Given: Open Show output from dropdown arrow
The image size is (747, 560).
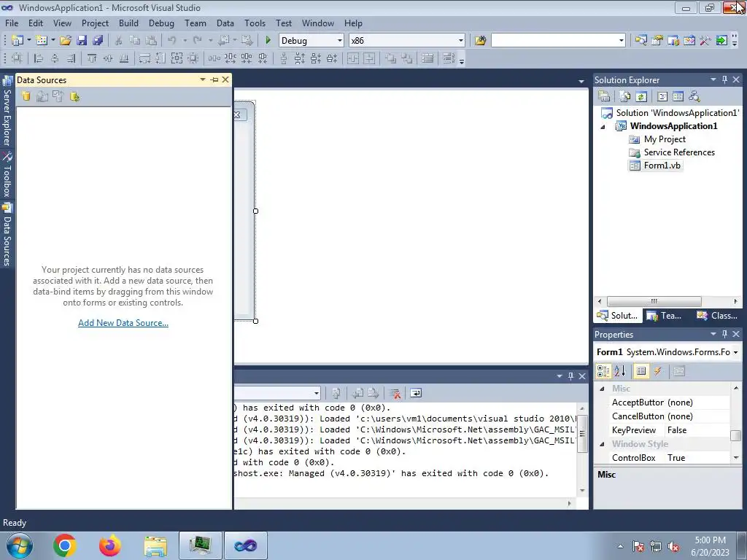Looking at the screenshot, I should (x=317, y=393).
